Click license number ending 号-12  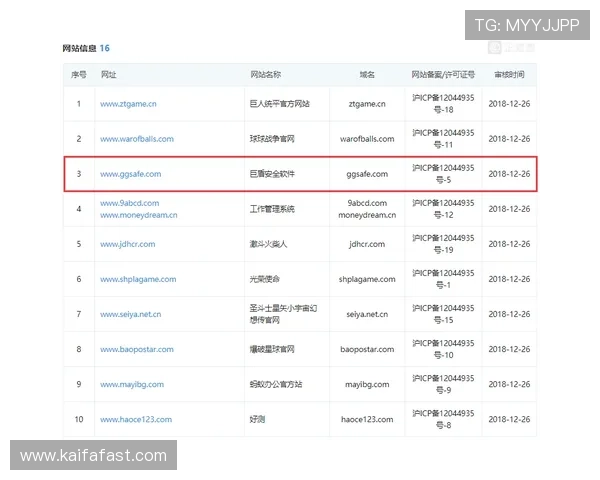tap(443, 209)
